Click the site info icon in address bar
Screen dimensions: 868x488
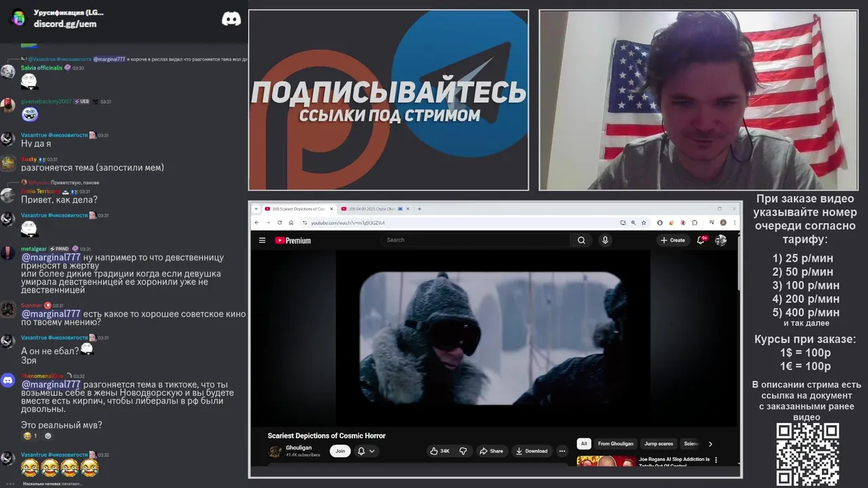click(x=304, y=222)
